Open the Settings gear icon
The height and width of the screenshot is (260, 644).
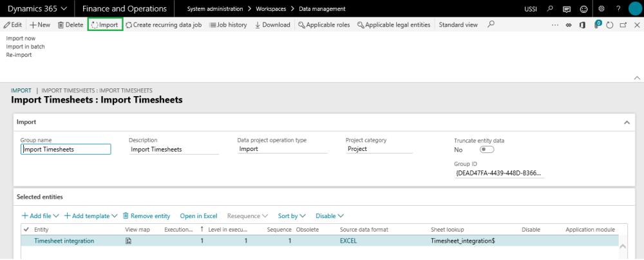601,9
